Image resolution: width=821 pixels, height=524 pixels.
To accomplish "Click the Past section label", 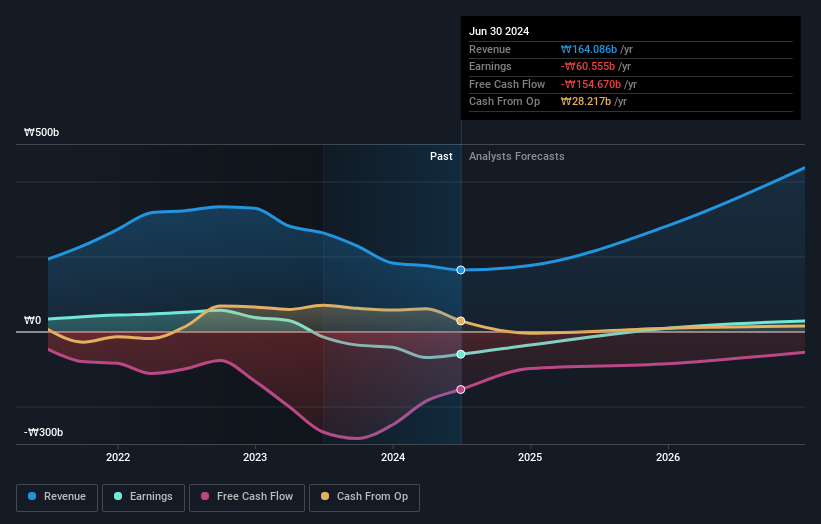I will tap(441, 157).
